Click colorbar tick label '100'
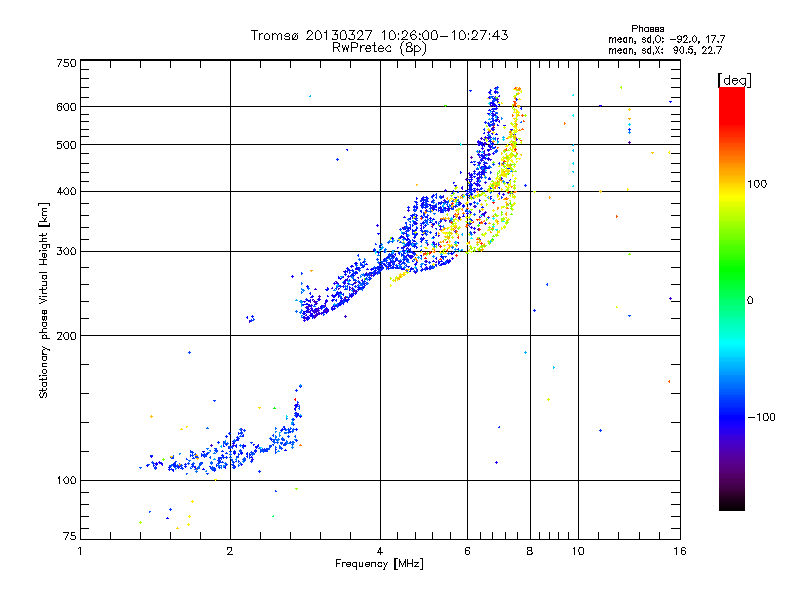The height and width of the screenshot is (600, 800). 757,184
